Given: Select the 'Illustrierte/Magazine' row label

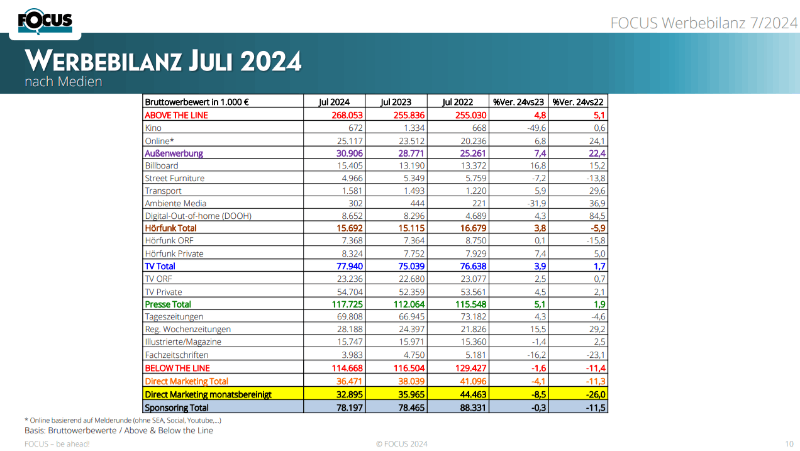Looking at the screenshot, I should [183, 342].
